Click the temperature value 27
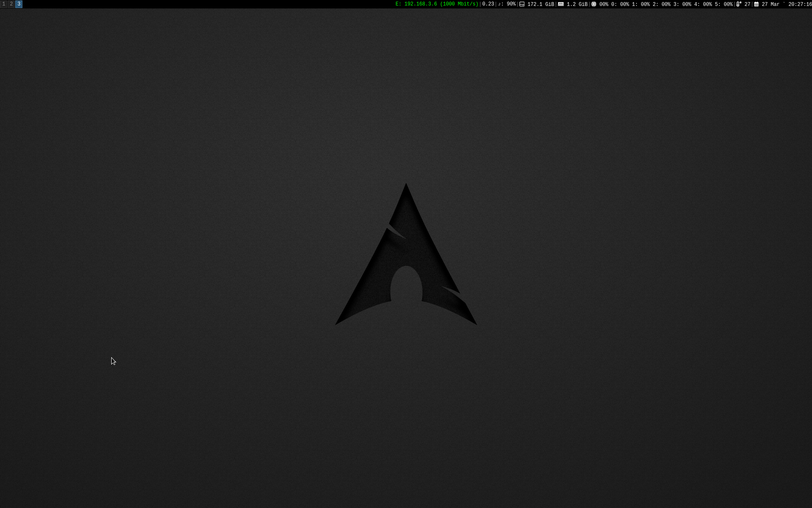The height and width of the screenshot is (508, 812). pyautogui.click(x=747, y=4)
